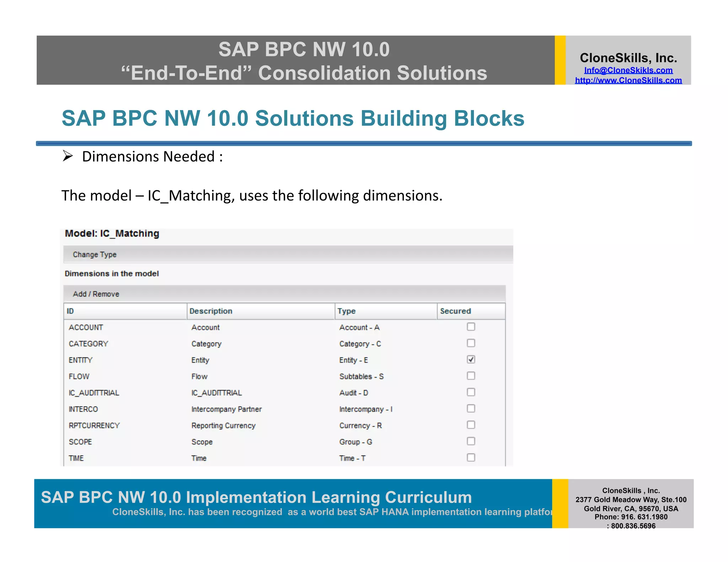Sort by the ID column header
The height and width of the screenshot is (562, 728).
tap(125, 311)
